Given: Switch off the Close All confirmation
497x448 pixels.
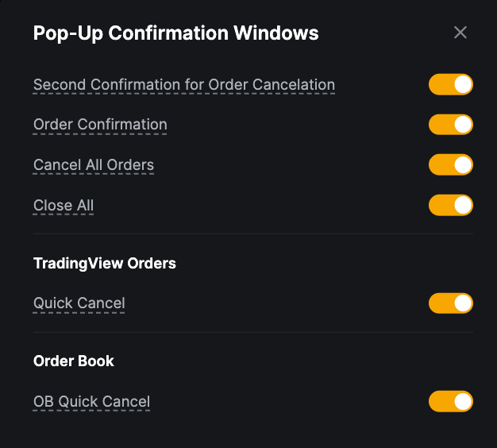Looking at the screenshot, I should coord(450,206).
